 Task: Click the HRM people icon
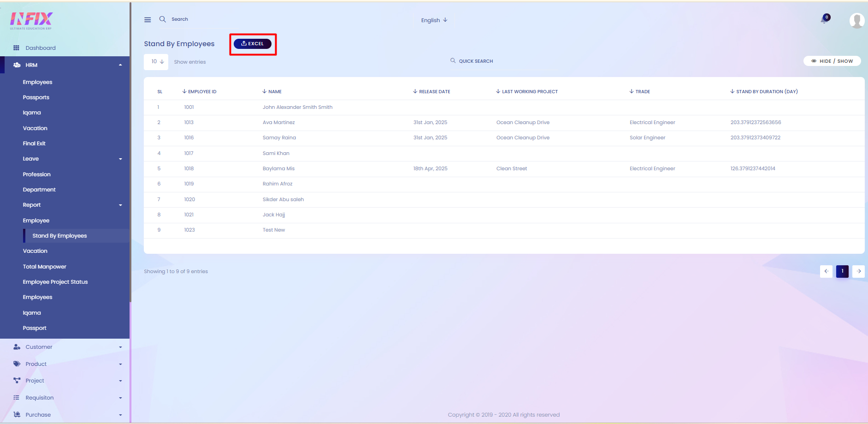17,65
